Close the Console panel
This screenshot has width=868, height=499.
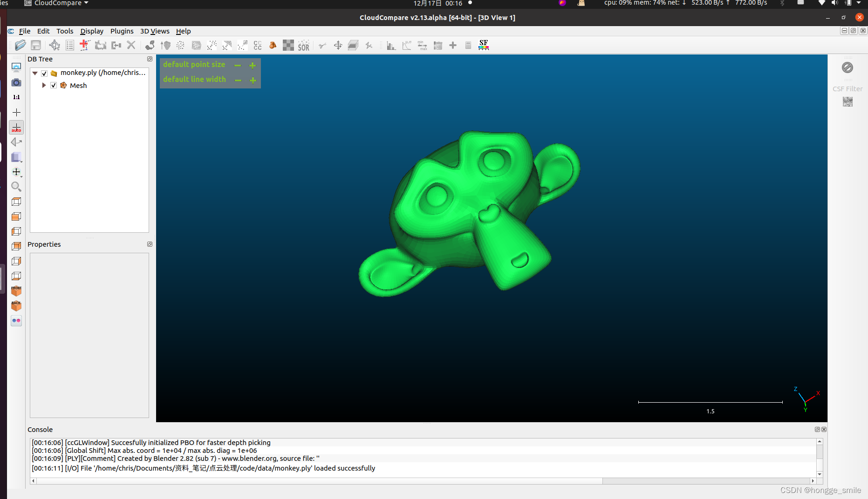coord(824,429)
